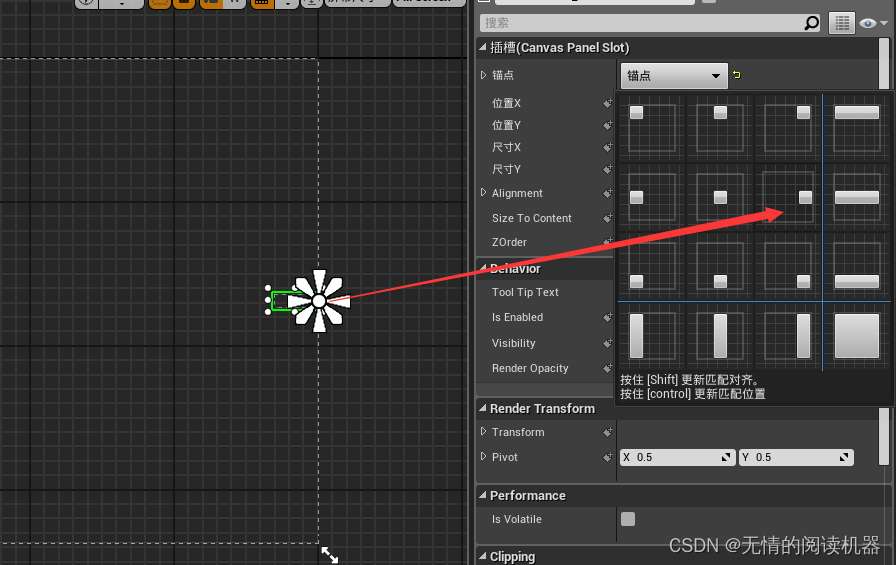Click the ZOrder property label

pyautogui.click(x=509, y=242)
